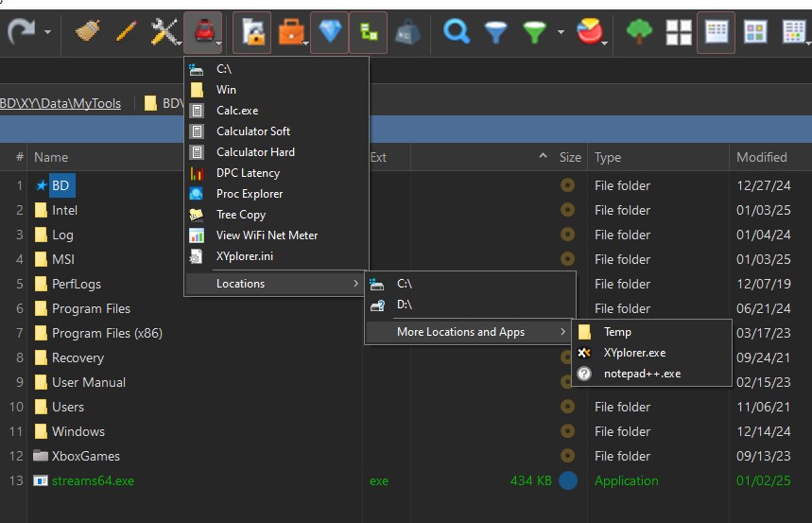The height and width of the screenshot is (523, 812).
Task: Click the blue magnifier Find Files icon
Action: point(457,33)
